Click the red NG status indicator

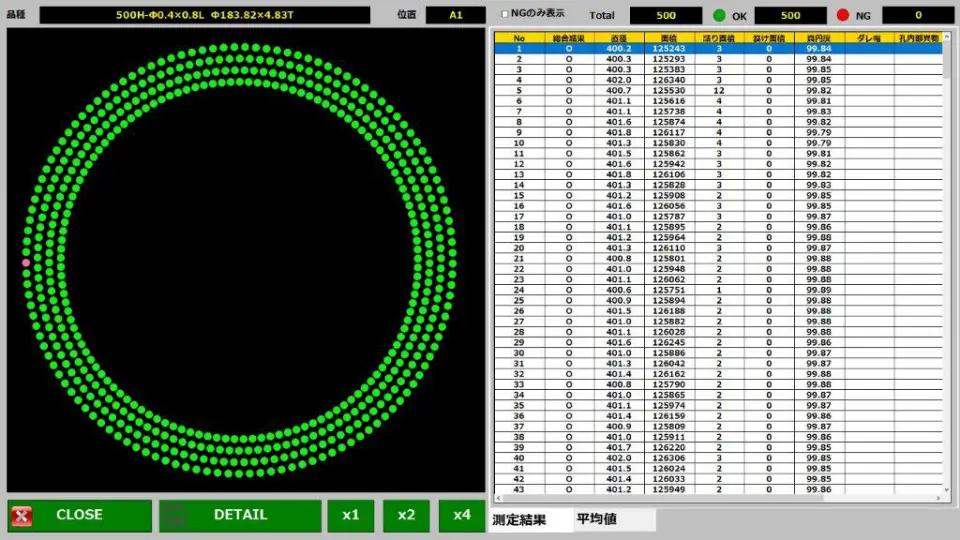click(x=843, y=15)
